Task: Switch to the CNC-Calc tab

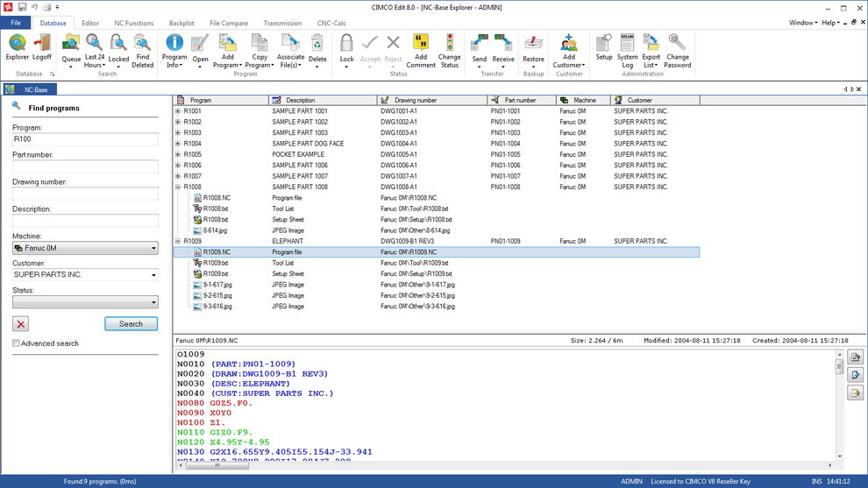Action: [x=331, y=24]
